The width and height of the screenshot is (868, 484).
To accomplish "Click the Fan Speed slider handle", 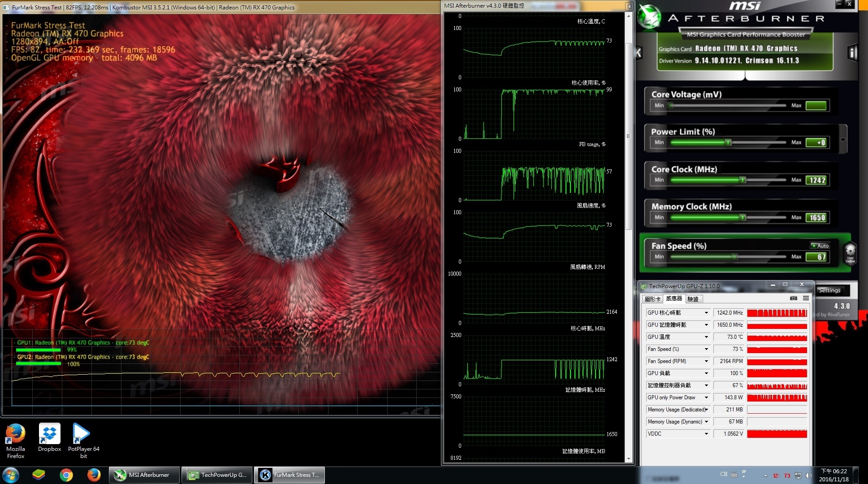I will click(x=735, y=257).
